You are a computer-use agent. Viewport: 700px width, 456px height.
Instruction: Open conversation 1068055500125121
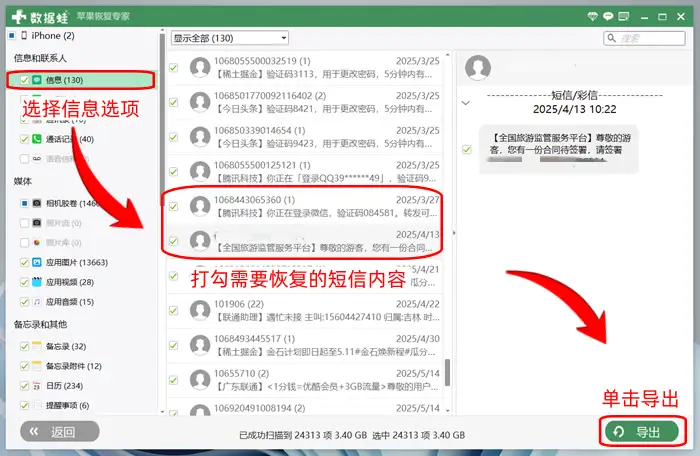coord(305,172)
